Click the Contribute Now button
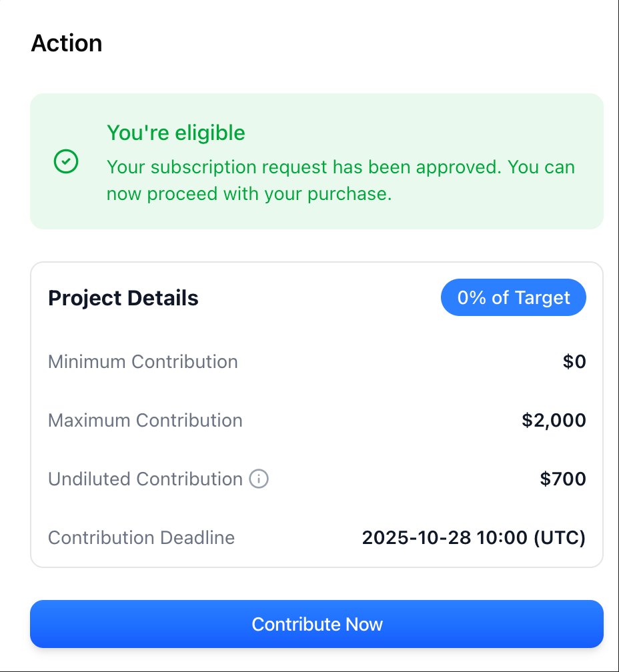This screenshot has width=619, height=672. 317,624
